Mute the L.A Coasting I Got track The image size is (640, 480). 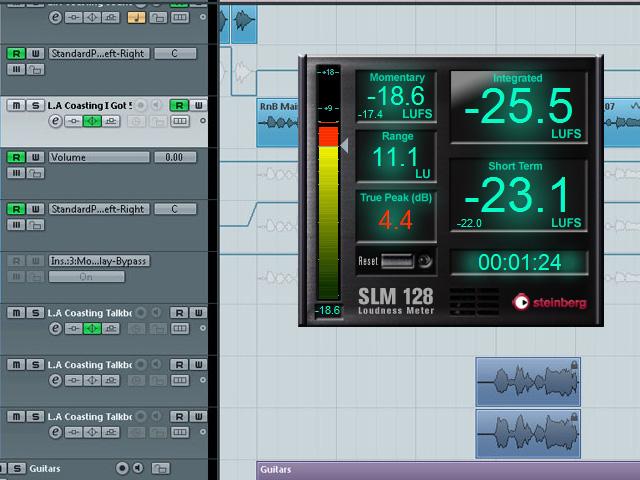tap(17, 105)
